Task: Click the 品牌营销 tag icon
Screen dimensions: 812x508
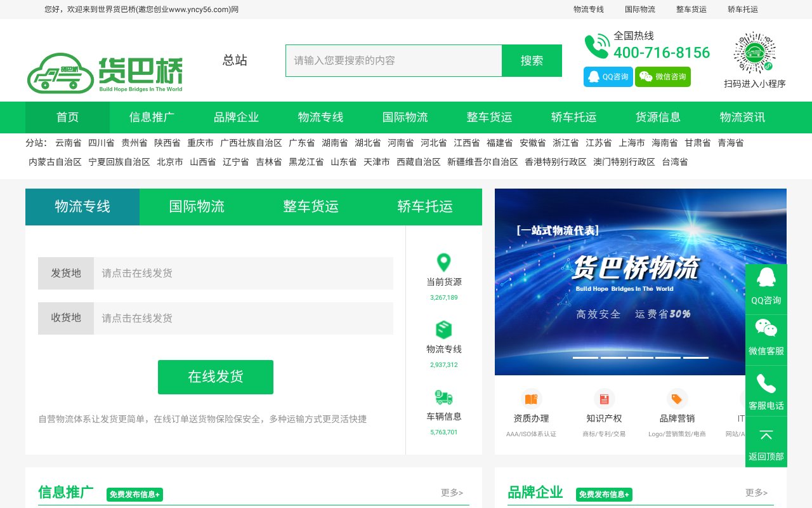Action: (677, 398)
